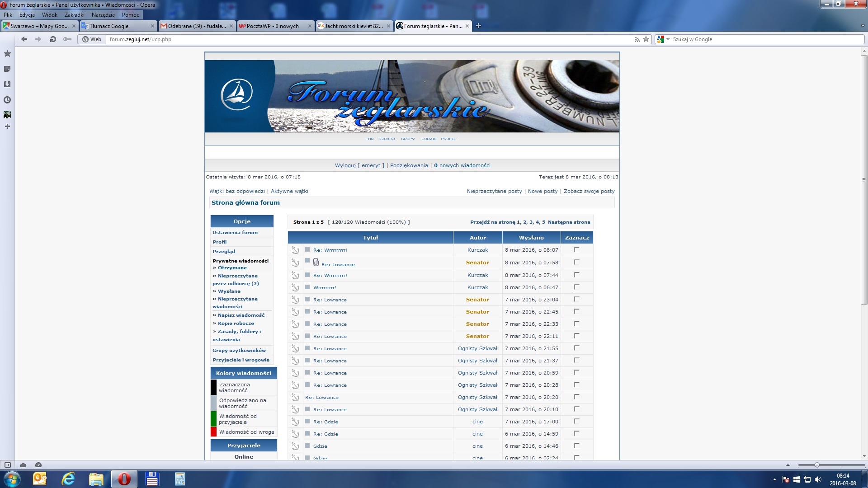Image resolution: width=868 pixels, height=488 pixels.
Task: Switch to the Tłumacz Google tab
Action: click(115, 26)
